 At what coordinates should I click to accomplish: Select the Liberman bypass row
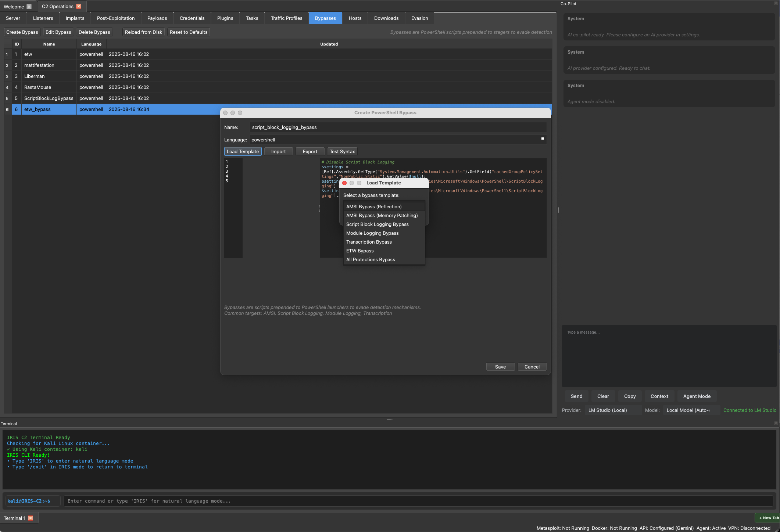(282, 76)
